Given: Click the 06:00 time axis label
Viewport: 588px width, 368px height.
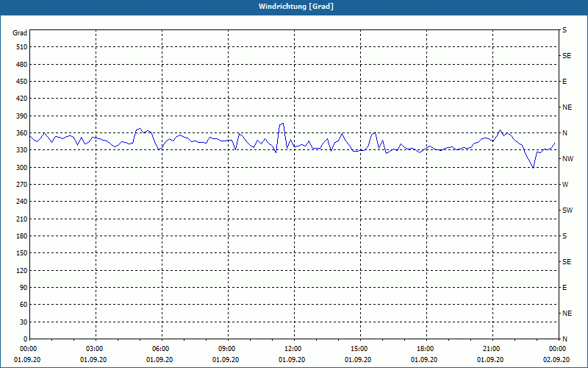Looking at the screenshot, I should [x=159, y=349].
